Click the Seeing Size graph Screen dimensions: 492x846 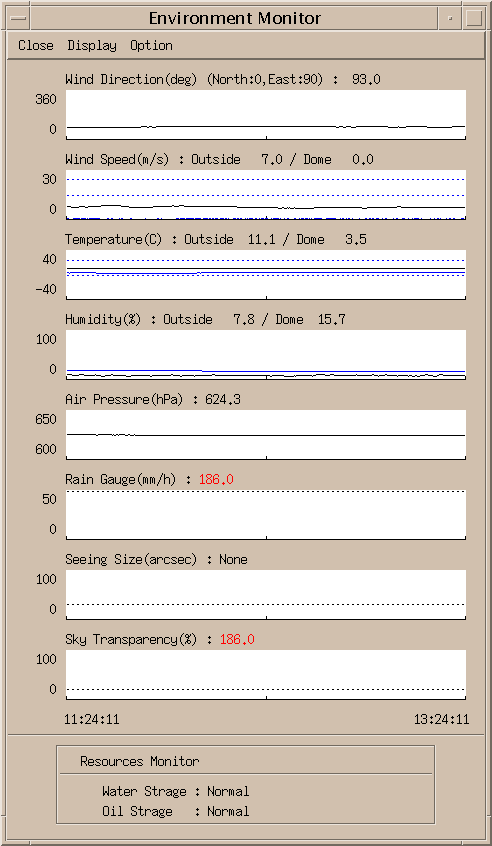[x=266, y=595]
